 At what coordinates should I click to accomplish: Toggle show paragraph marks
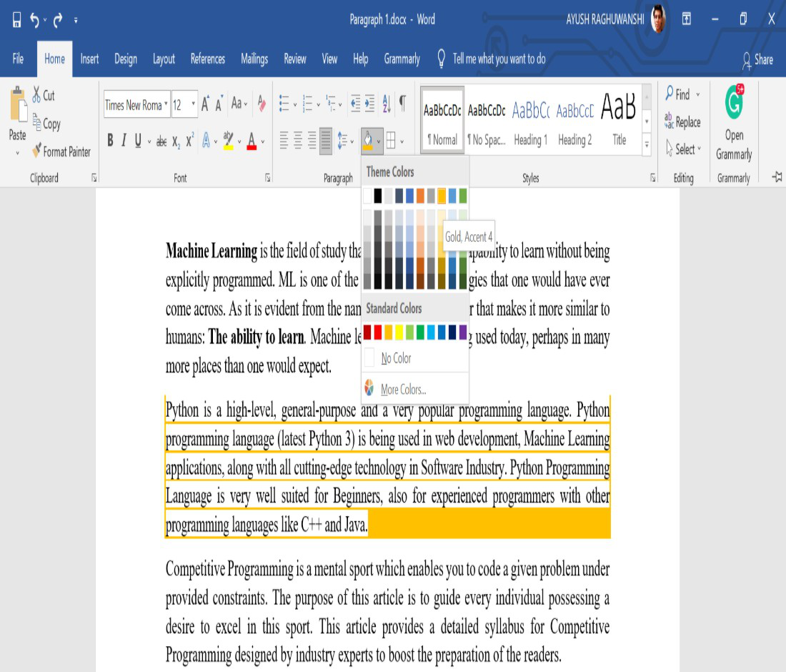[402, 104]
